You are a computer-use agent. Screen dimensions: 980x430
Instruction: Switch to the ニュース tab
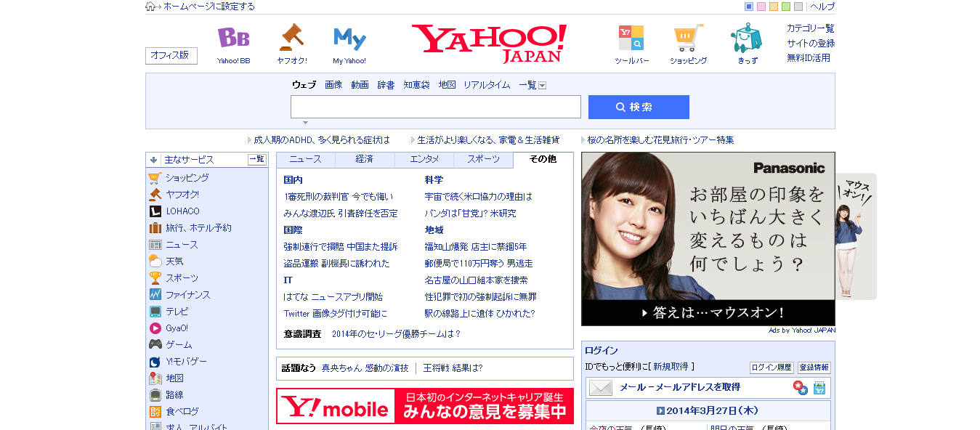305,160
